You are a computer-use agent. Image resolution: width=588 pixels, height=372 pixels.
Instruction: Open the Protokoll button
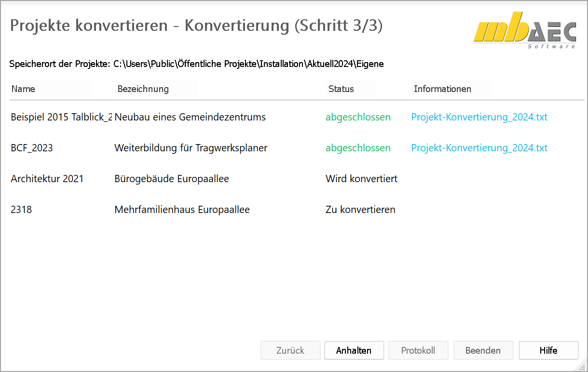click(x=418, y=350)
